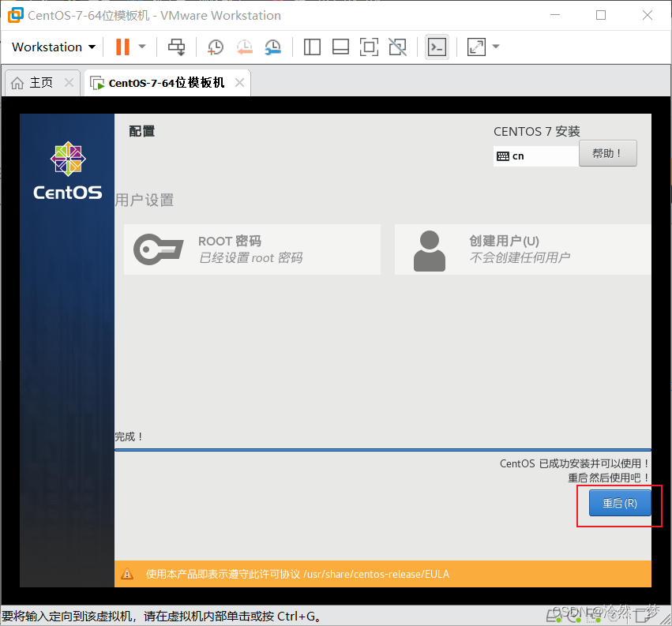The height and width of the screenshot is (626, 672).
Task: Open the ROOT 密码 settings
Action: coord(252,249)
